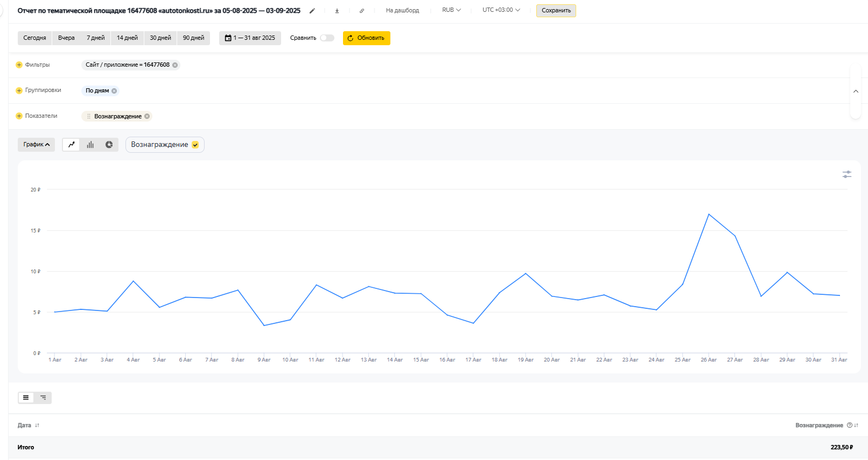The image size is (868, 460).
Task: Uncheck Вознаграждение chart series checkbox
Action: pyautogui.click(x=195, y=145)
